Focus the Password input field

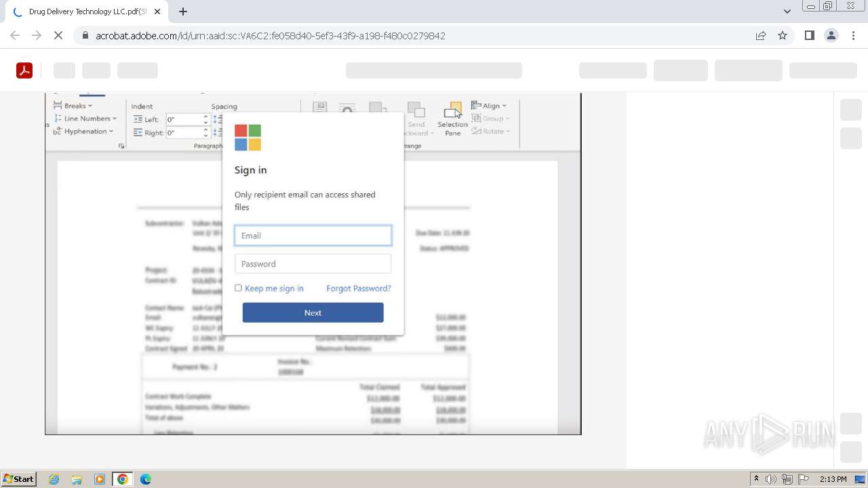tap(313, 264)
